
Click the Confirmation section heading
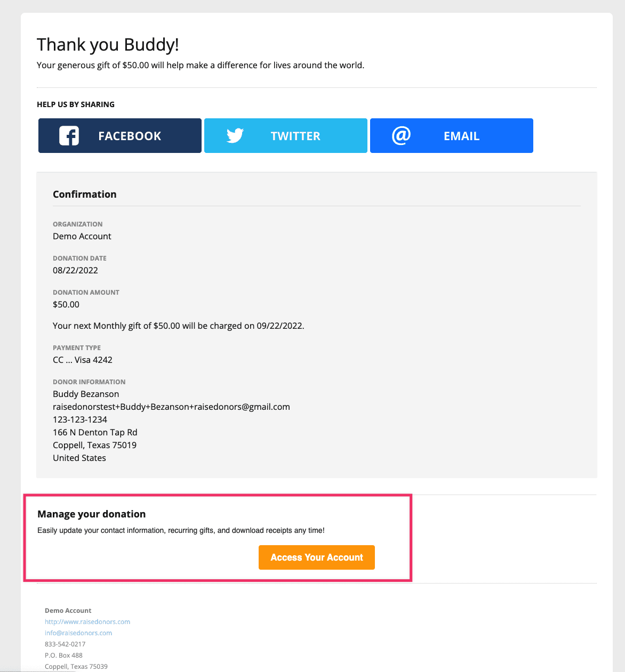[x=85, y=195]
